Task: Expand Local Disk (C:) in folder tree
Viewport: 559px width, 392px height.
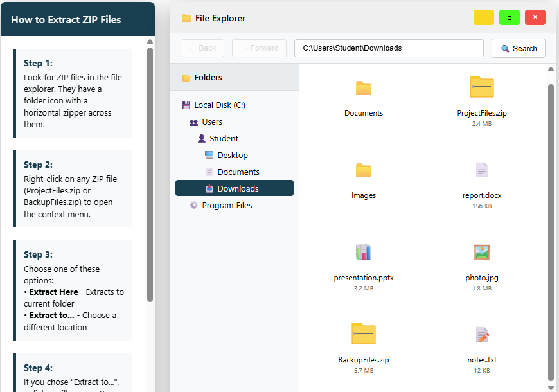Action: [219, 105]
